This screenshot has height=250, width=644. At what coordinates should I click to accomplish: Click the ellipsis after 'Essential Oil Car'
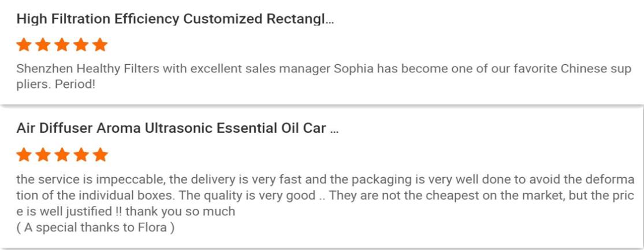(x=334, y=131)
